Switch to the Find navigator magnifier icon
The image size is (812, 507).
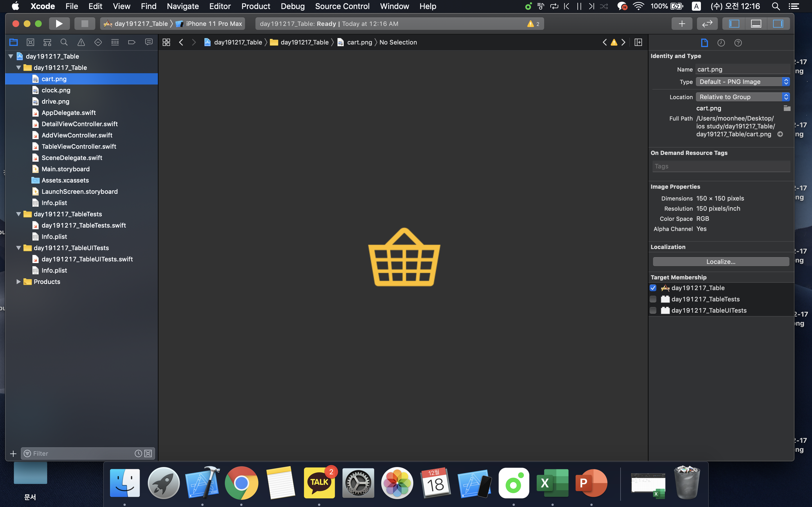64,42
